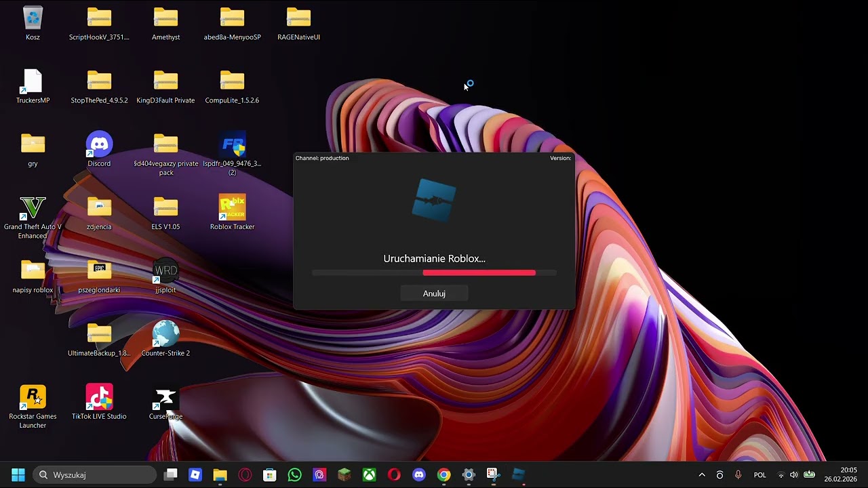Select the UltimateBackup archive
Viewport: 868px width, 488px height.
pos(99,340)
